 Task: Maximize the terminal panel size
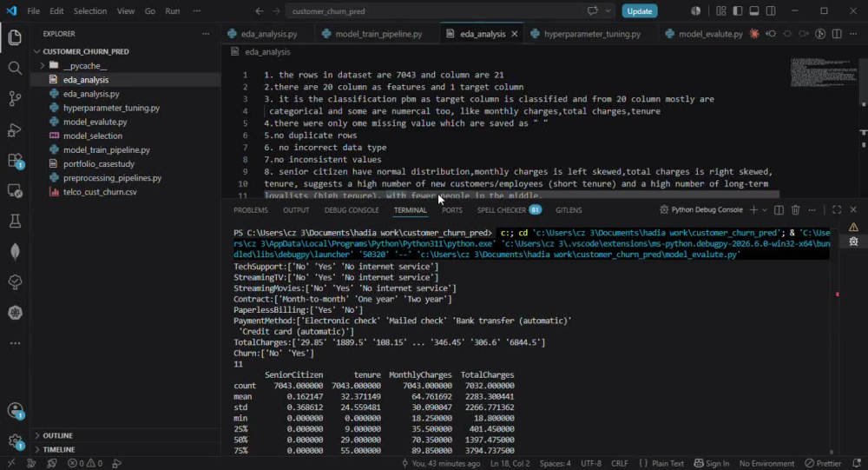(x=837, y=210)
